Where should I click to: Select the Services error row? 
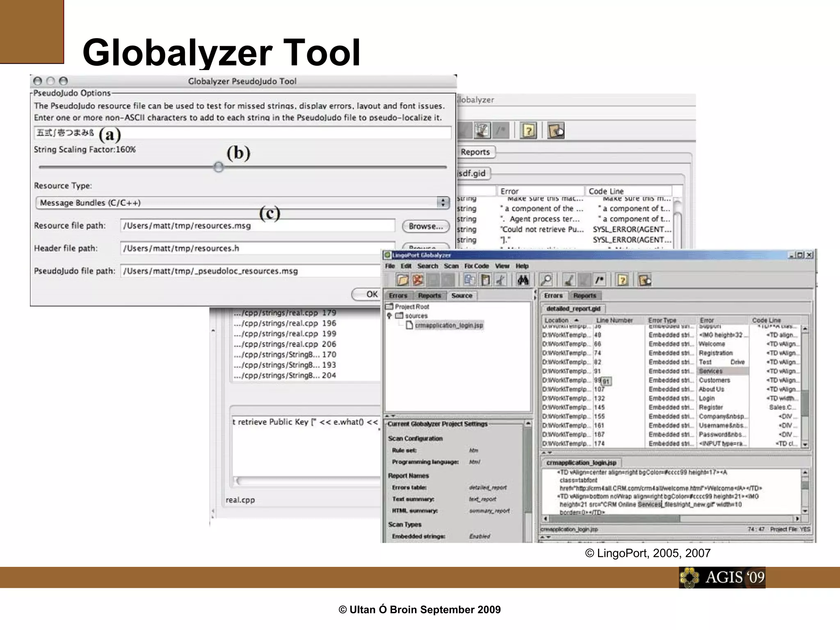[671, 371]
